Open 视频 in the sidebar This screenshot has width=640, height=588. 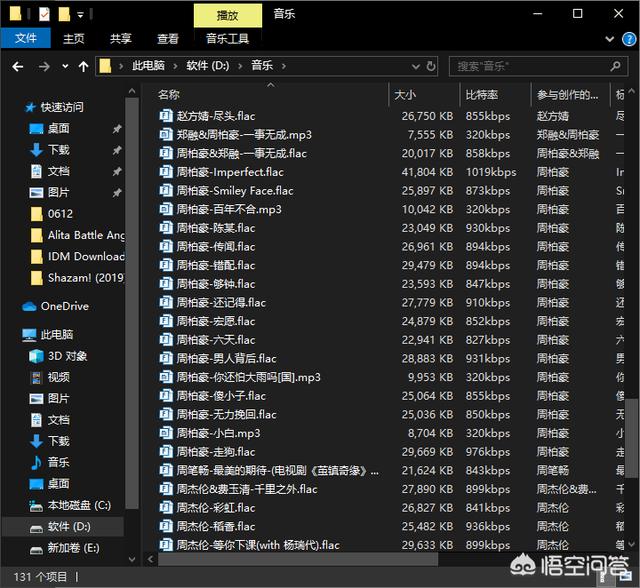pos(58,377)
